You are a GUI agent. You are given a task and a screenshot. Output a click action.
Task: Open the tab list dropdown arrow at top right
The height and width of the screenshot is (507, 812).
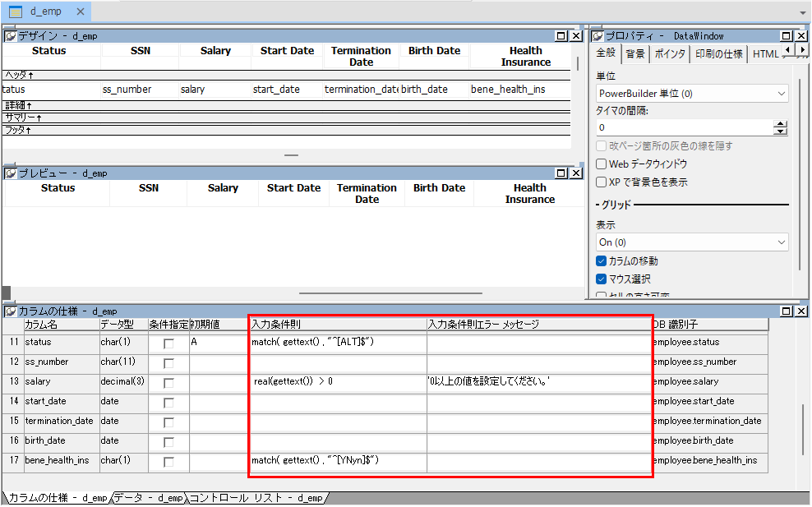803,13
